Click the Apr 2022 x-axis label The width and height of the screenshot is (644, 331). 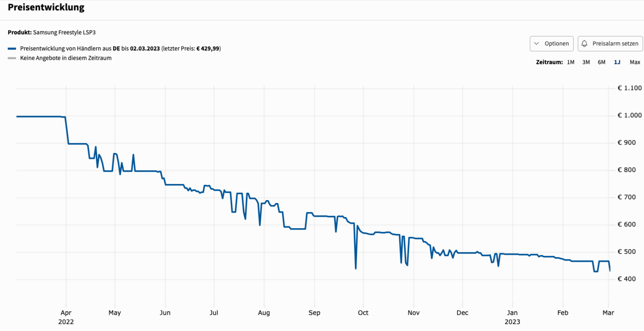(x=66, y=317)
